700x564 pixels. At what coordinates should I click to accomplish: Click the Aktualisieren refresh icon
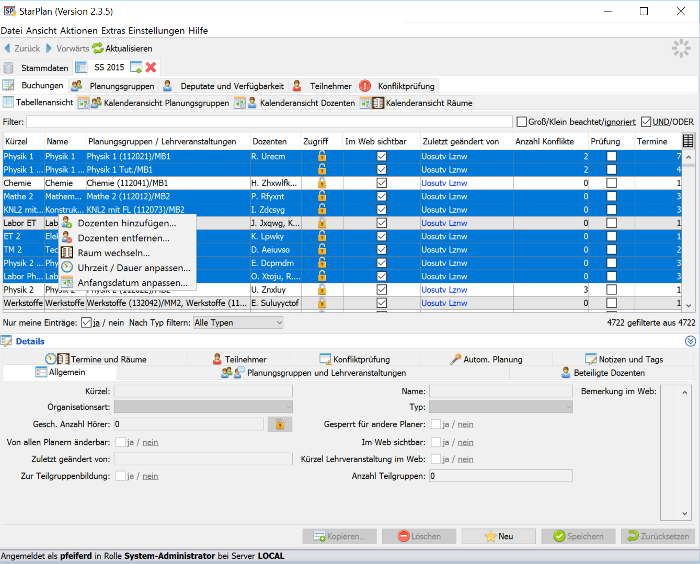point(98,48)
